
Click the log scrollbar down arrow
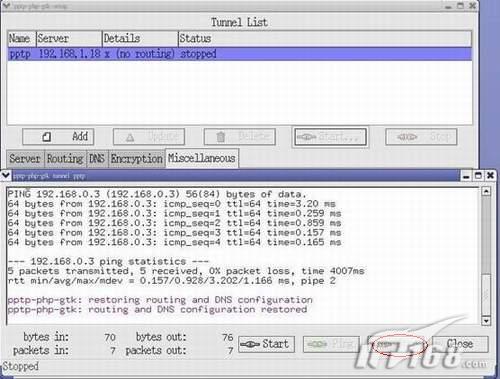point(486,321)
